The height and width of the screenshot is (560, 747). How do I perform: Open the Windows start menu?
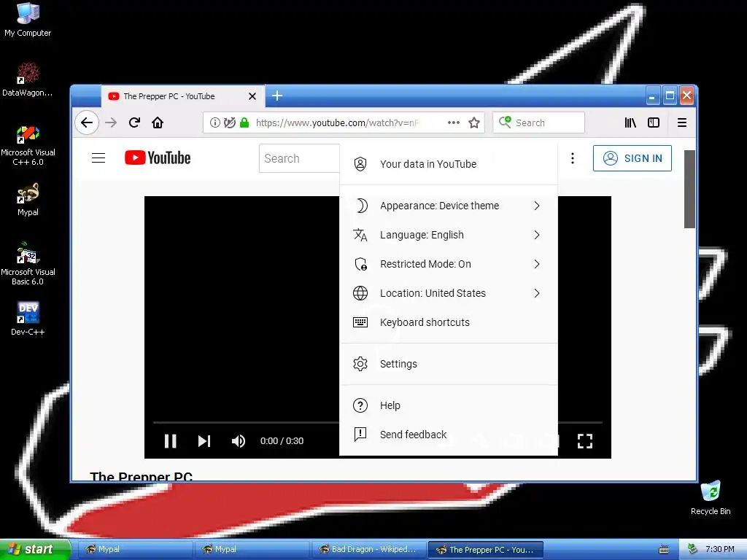[34, 549]
